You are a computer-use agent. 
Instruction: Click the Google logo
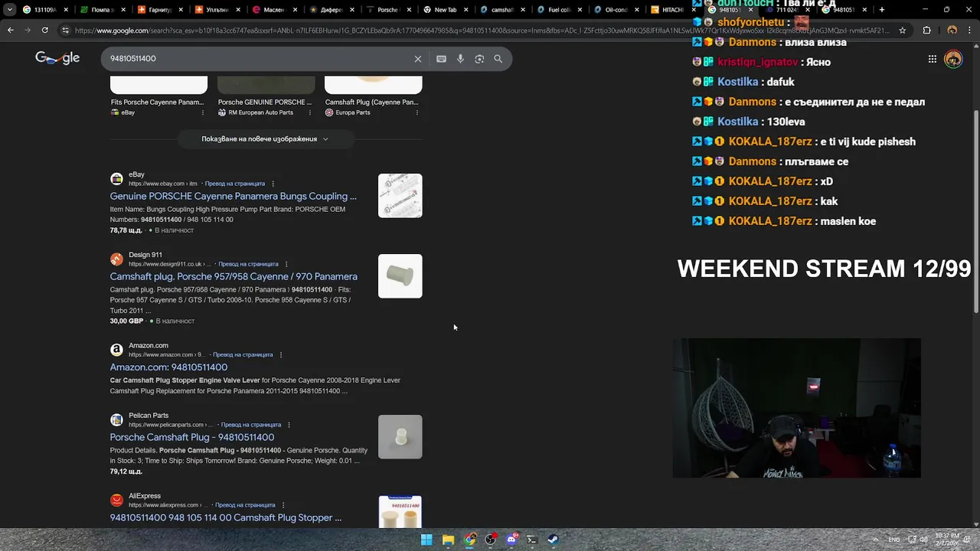click(x=57, y=58)
